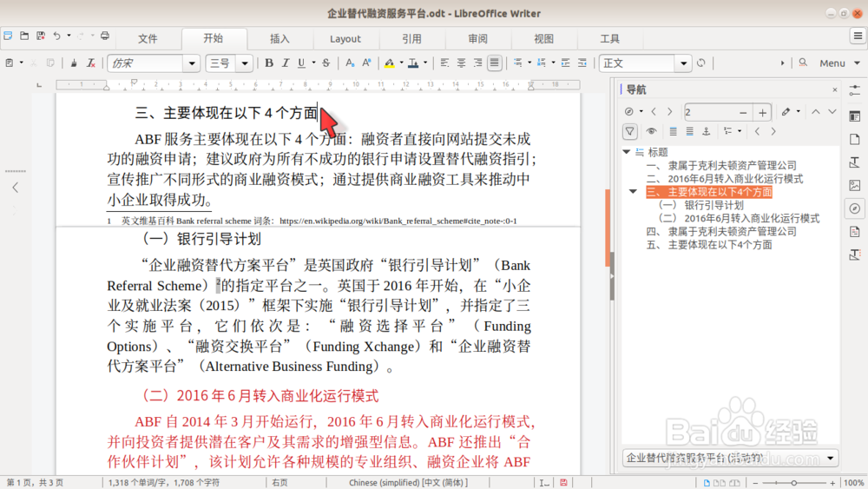Toggle underline formatting

pyautogui.click(x=301, y=63)
